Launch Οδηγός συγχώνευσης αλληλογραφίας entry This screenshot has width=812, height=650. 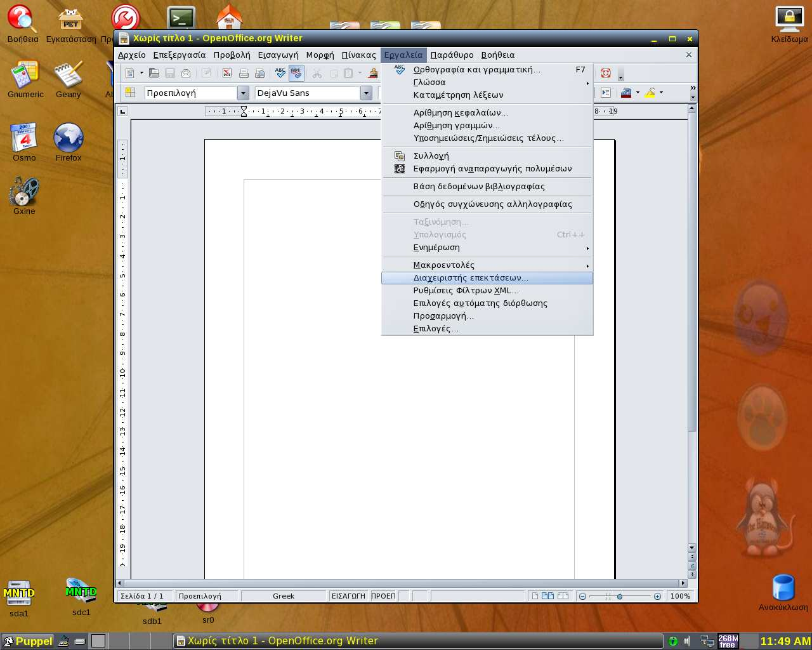coord(487,204)
